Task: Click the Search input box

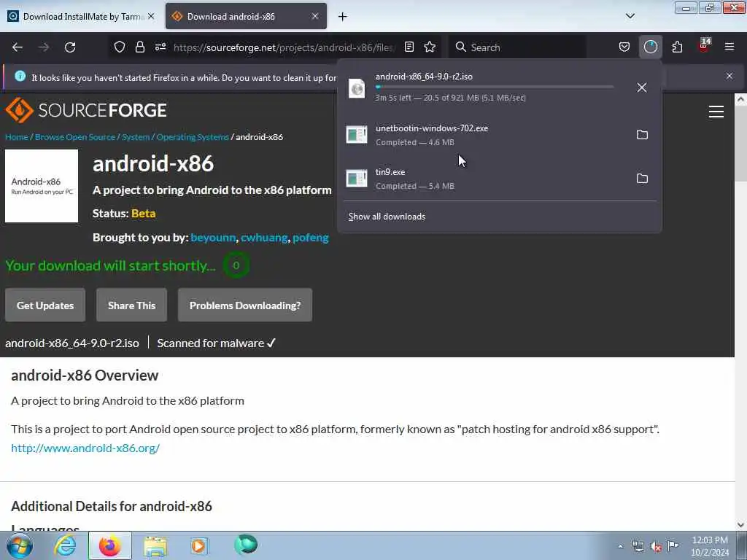Action: pos(517,47)
